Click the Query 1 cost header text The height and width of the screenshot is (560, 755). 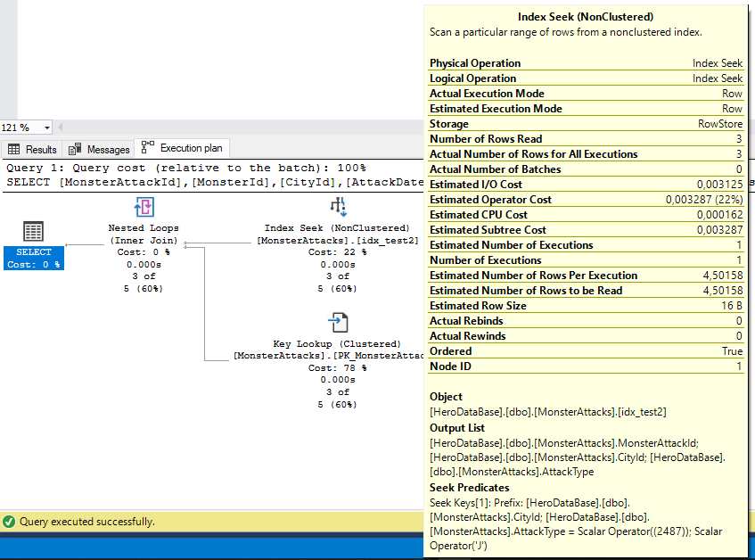pyautogui.click(x=186, y=168)
